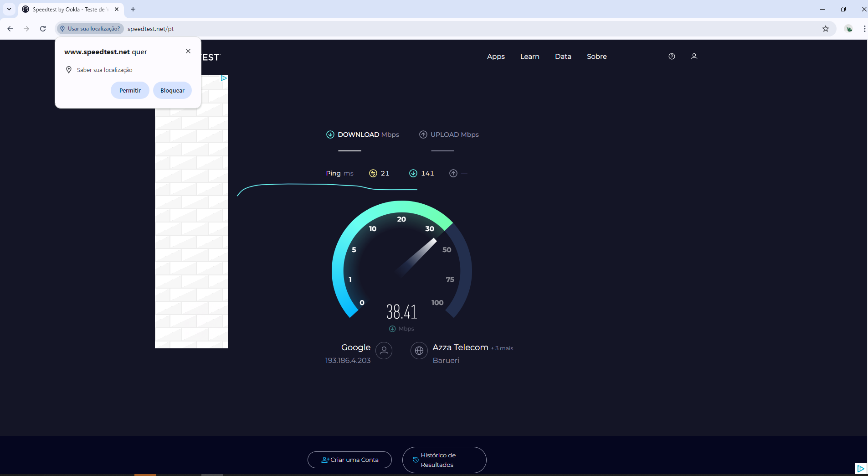868x476 pixels.
Task: Click the browser forward arrow
Action: (26, 29)
